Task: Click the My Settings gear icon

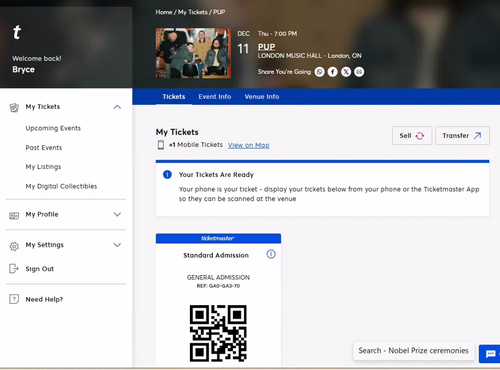Action: (x=14, y=246)
